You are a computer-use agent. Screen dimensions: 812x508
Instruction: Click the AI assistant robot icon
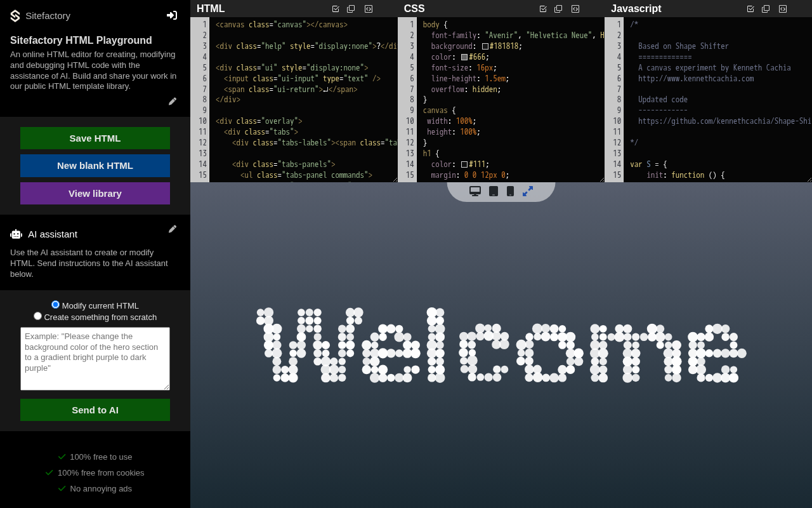pos(16,234)
